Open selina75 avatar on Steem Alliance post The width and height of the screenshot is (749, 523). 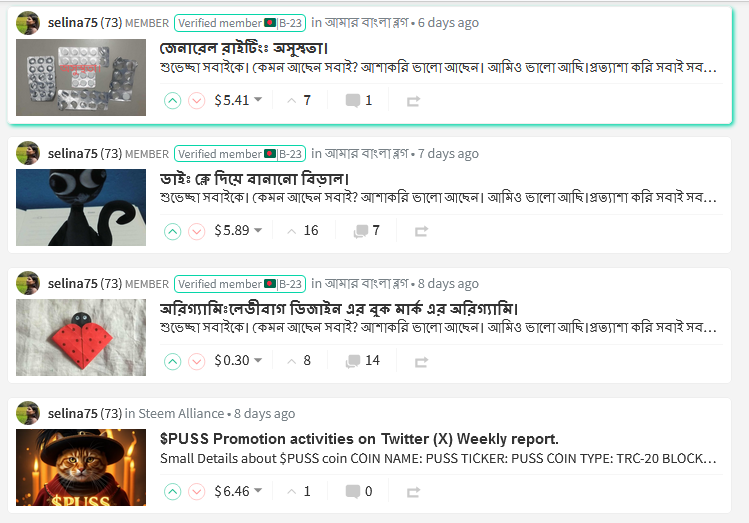tap(28, 413)
